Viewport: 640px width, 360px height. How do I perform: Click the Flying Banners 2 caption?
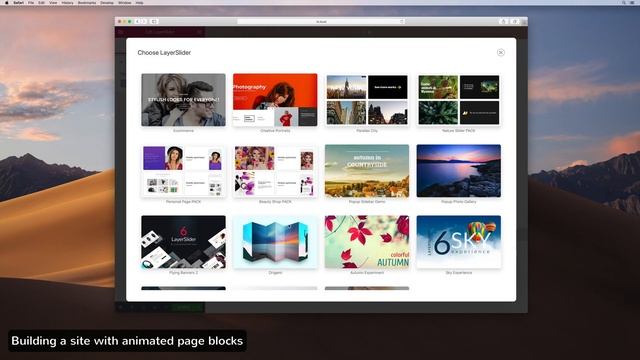[183, 273]
